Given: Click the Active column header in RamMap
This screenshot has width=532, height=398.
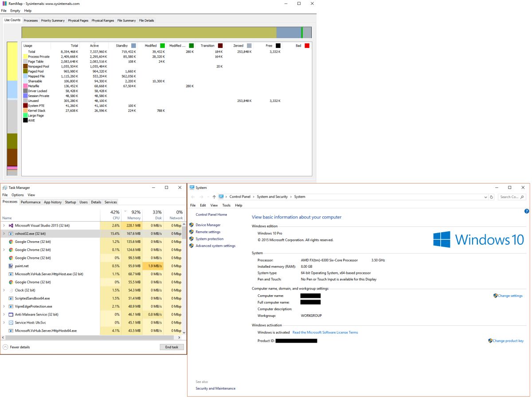Looking at the screenshot, I should coord(94,46).
